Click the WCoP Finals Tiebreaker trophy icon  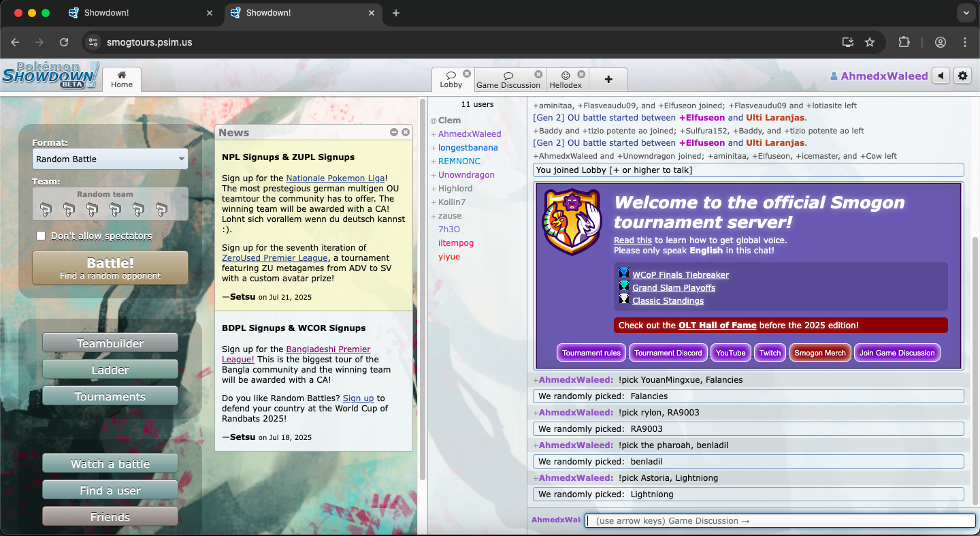pyautogui.click(x=624, y=274)
